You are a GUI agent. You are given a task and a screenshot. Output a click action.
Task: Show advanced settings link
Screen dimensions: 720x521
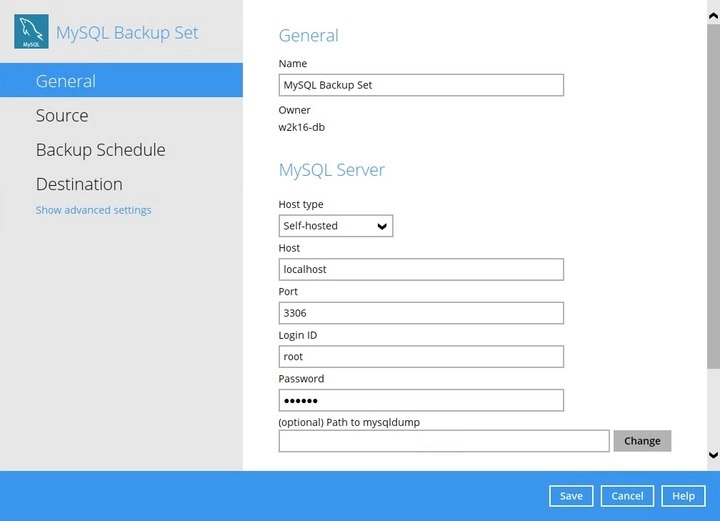[x=93, y=210]
